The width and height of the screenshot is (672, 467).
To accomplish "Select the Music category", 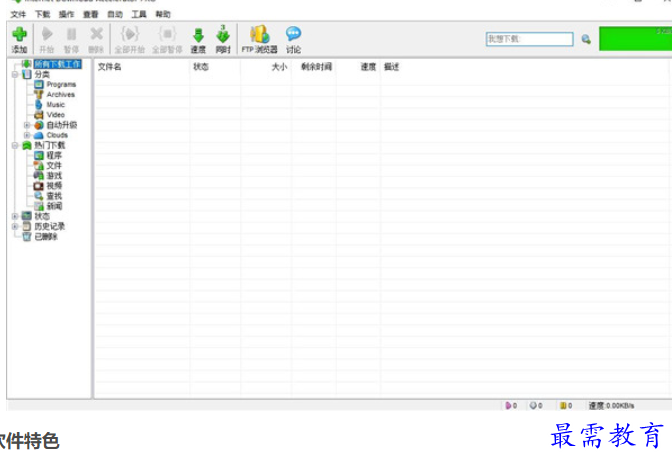I will tap(49, 105).
